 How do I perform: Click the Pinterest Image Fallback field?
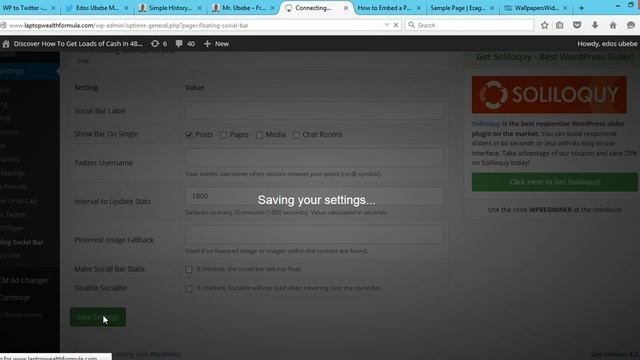pyautogui.click(x=314, y=235)
